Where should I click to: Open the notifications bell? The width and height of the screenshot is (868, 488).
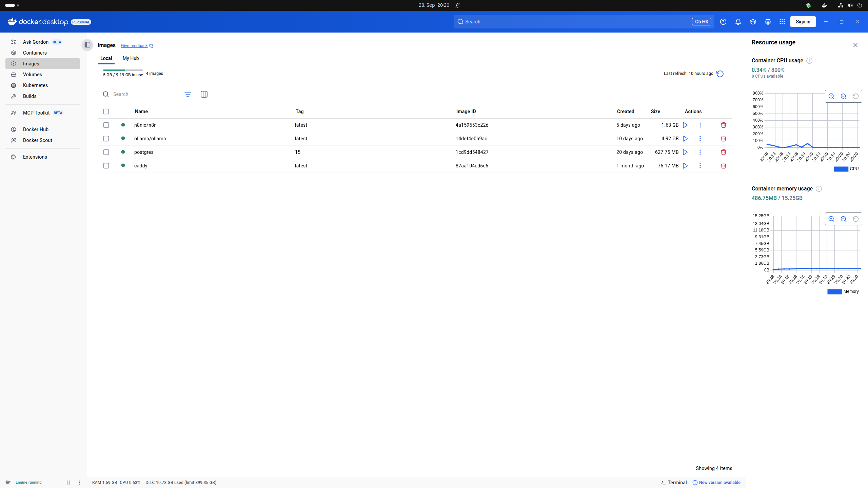(x=738, y=21)
